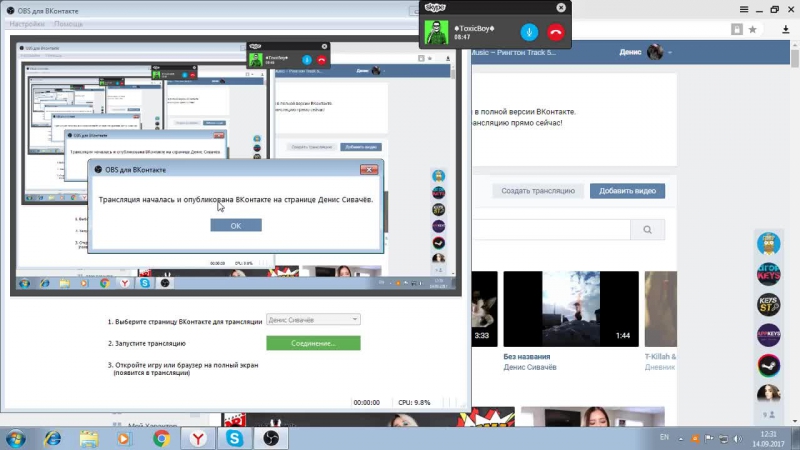
Task: Open network tray icon
Action: tap(723, 439)
